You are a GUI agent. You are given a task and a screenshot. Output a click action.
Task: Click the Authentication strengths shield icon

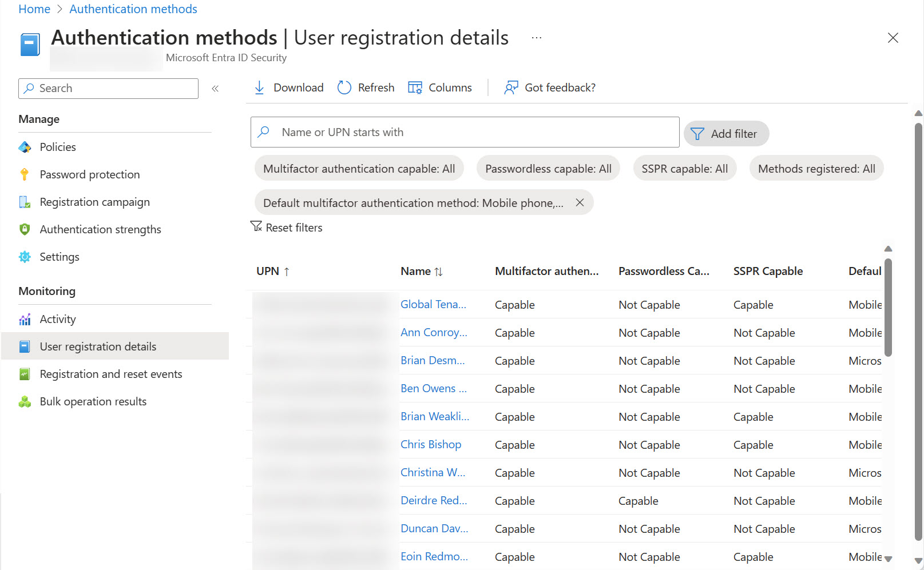(25, 229)
